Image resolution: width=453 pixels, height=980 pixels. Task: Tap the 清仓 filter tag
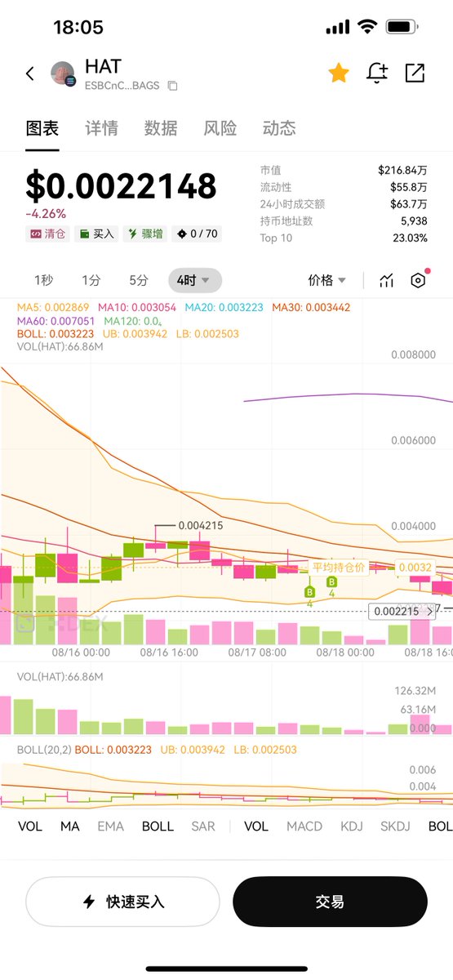click(x=47, y=234)
